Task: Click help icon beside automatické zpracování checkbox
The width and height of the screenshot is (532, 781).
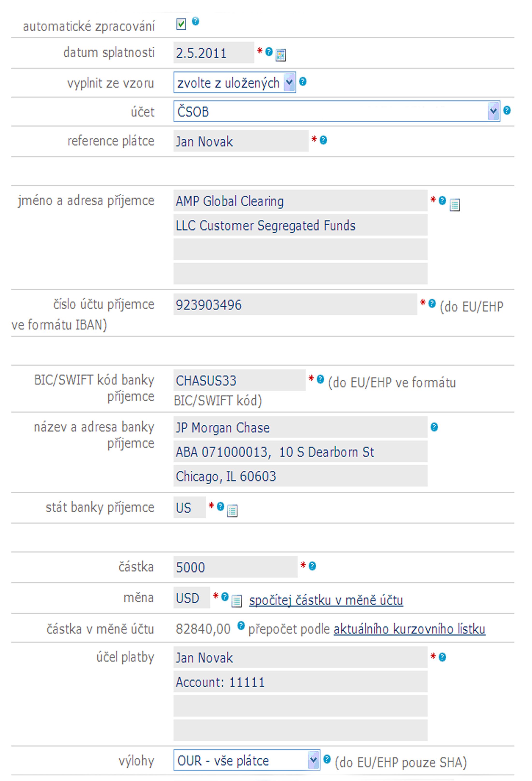Action: pyautogui.click(x=195, y=22)
